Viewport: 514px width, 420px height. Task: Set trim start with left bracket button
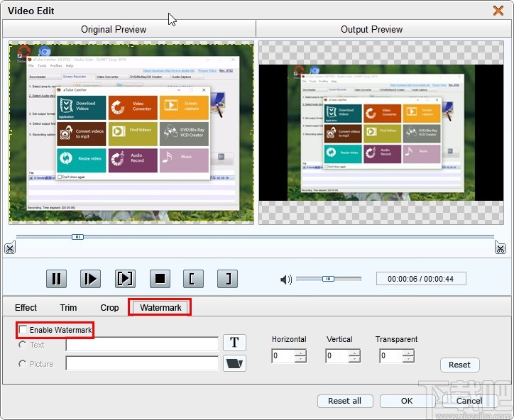click(x=193, y=279)
